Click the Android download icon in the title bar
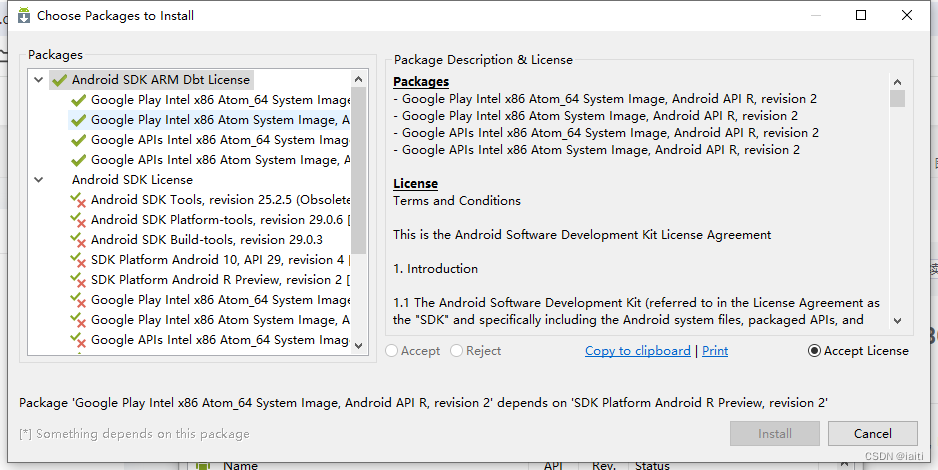 [23, 16]
